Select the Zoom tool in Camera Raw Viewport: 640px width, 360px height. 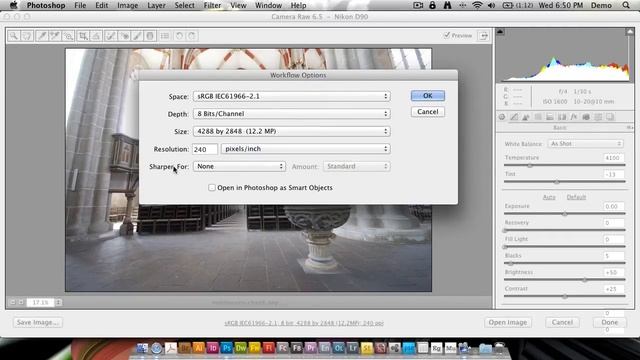pyautogui.click(x=14, y=36)
